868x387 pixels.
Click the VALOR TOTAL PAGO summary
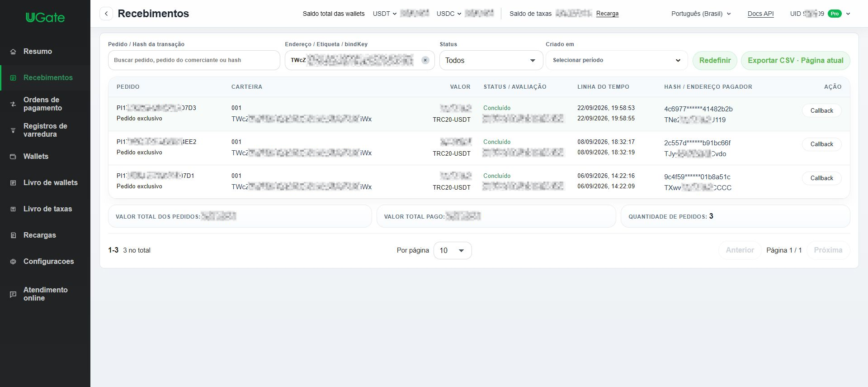click(x=496, y=216)
